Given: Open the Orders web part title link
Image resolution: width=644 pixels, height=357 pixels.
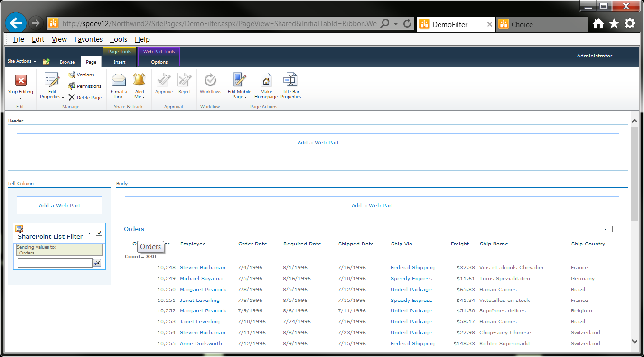Looking at the screenshot, I should 134,229.
